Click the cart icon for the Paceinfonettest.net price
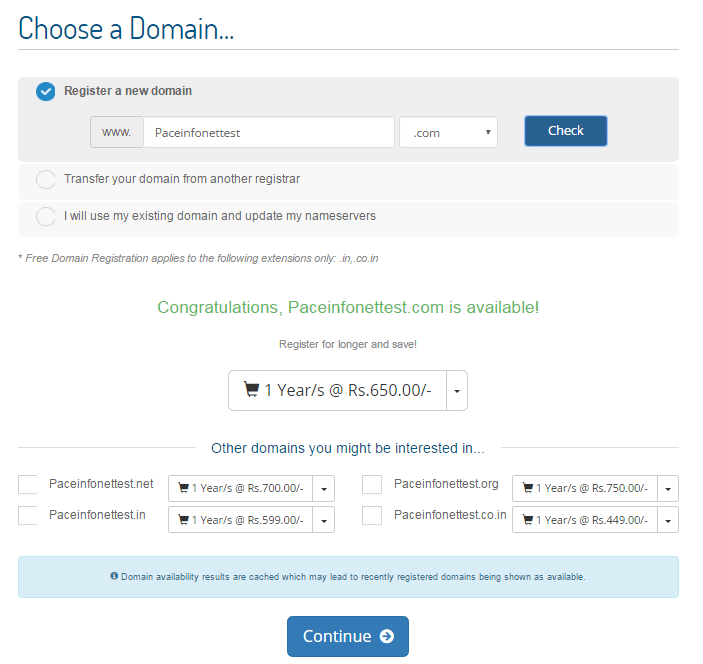Screen dimensions: 703x664 183,489
